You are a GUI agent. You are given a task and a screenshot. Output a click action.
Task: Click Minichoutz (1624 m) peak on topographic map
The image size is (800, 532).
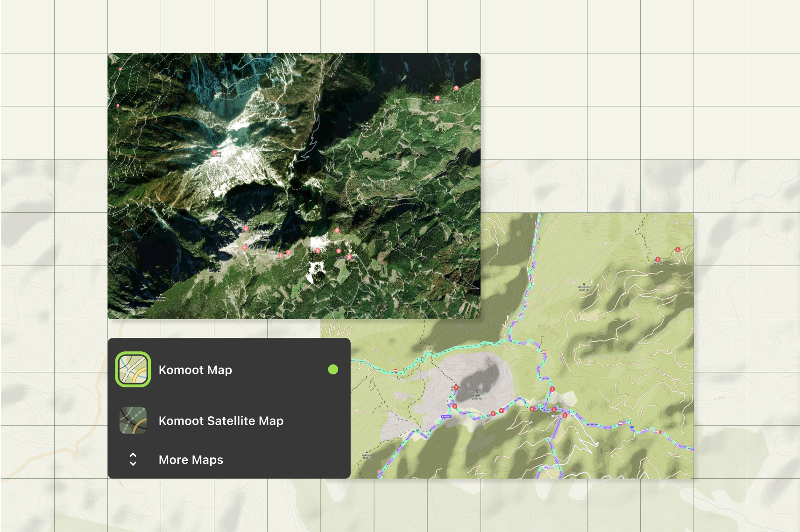click(x=584, y=287)
